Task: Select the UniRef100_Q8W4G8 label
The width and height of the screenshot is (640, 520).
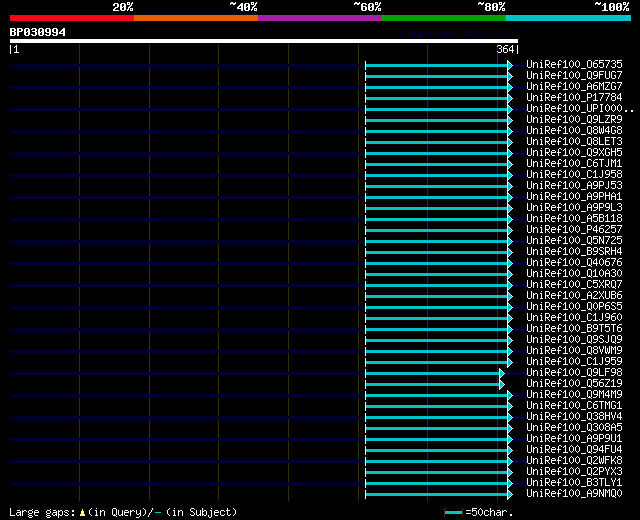Action: tap(574, 130)
